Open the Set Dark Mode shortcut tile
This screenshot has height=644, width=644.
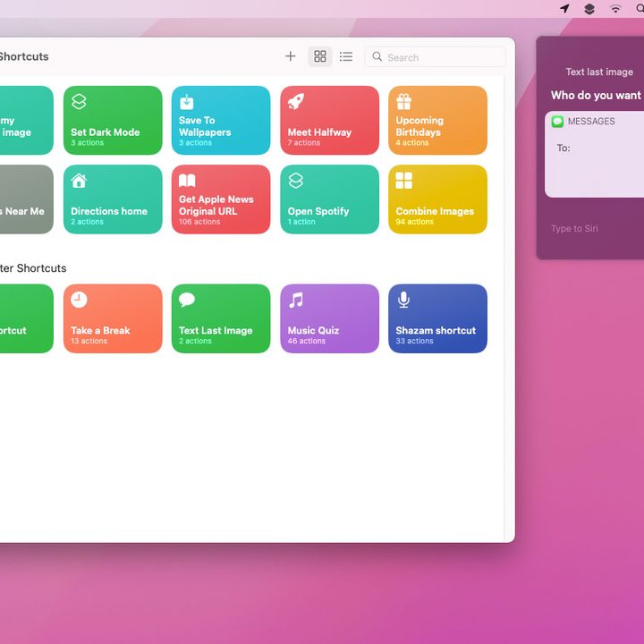click(113, 121)
